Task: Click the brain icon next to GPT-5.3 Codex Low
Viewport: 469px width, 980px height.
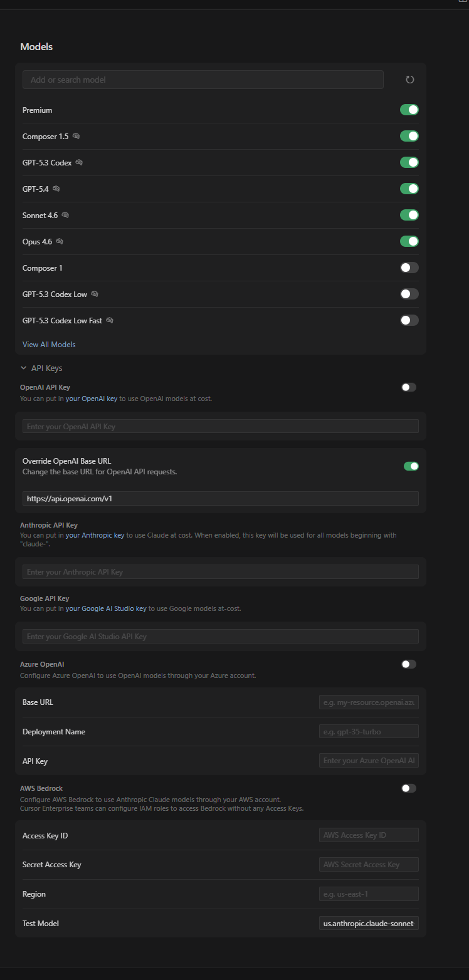Action: pyautogui.click(x=95, y=294)
